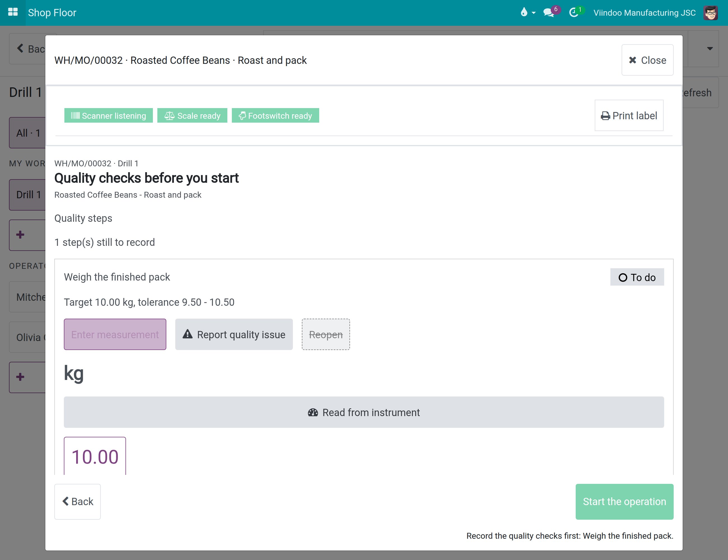Screen dimensions: 728x560
Task: Click the Scanner listening badge
Action: click(108, 115)
